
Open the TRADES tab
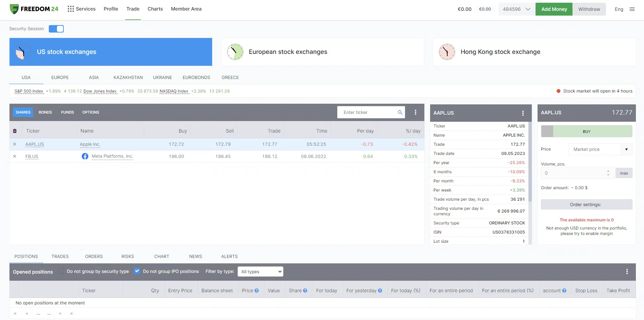[60, 256]
